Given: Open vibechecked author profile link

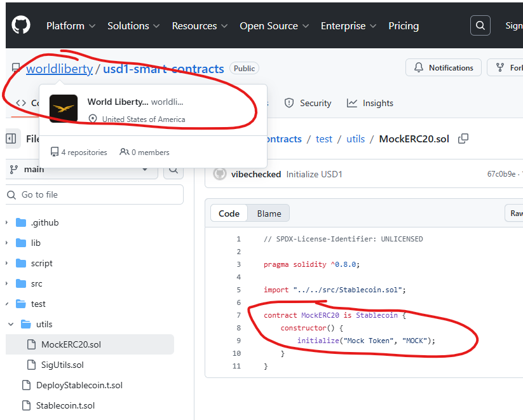Looking at the screenshot, I should (x=256, y=174).
